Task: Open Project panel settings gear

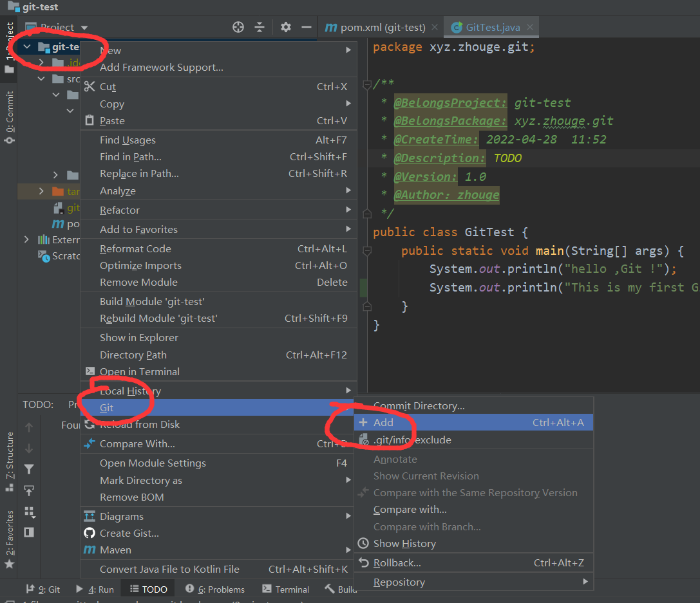Action: (286, 27)
